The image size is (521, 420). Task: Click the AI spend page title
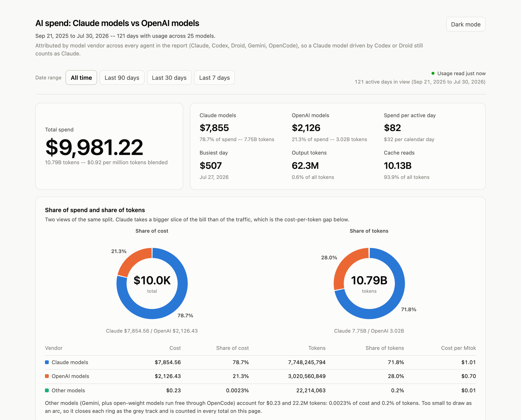coord(117,23)
